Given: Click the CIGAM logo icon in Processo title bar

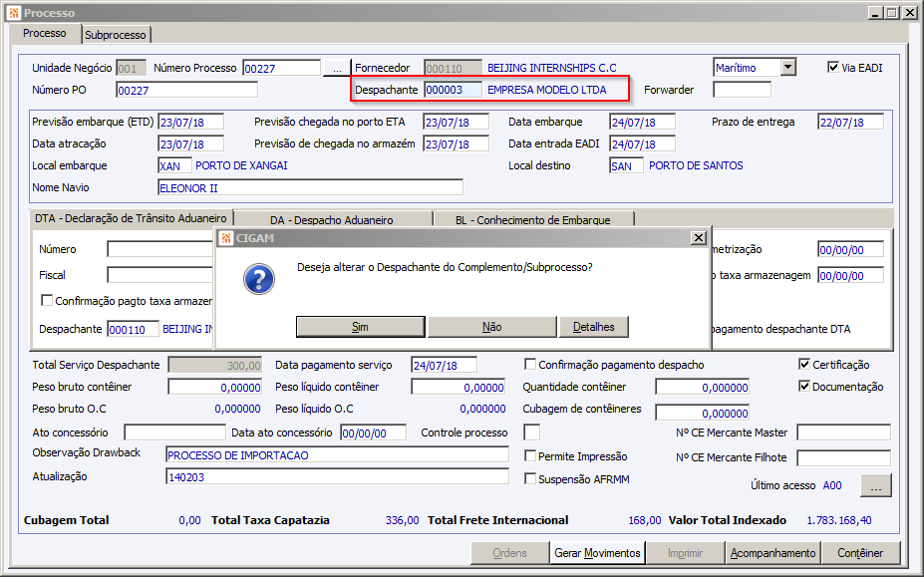Looking at the screenshot, I should pyautogui.click(x=14, y=12).
